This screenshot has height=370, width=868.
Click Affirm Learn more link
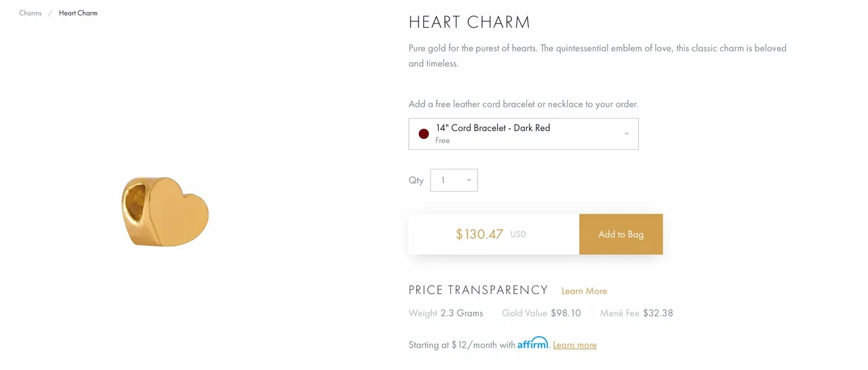pos(574,345)
